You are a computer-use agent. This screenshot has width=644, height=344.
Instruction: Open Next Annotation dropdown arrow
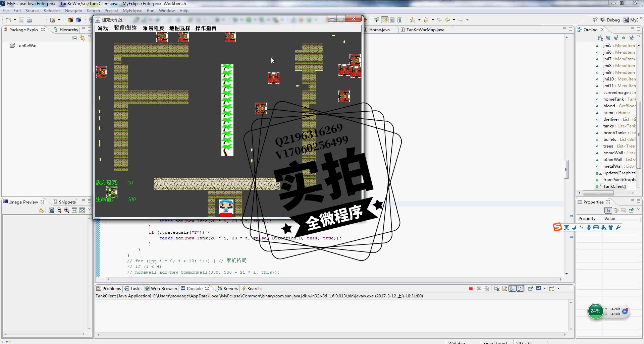pyautogui.click(x=419, y=20)
